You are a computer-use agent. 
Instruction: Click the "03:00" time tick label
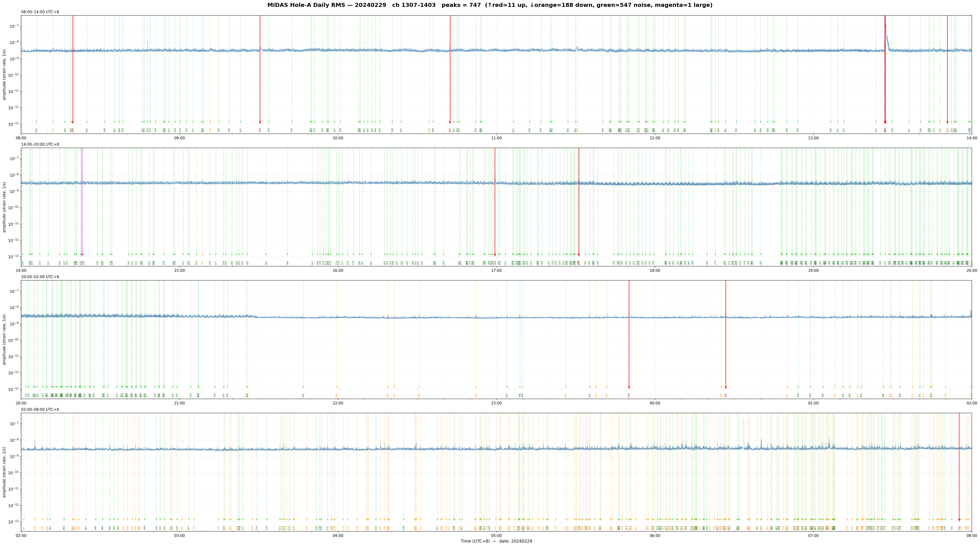(180, 536)
